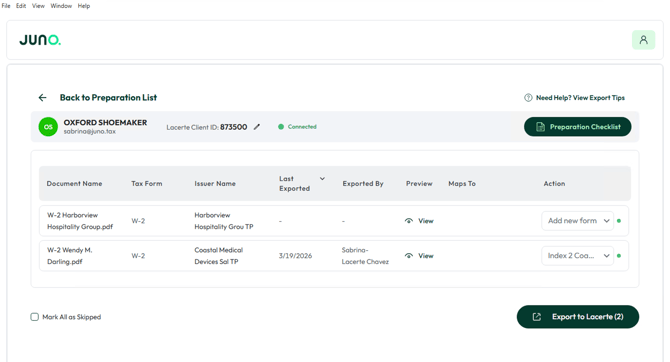Viewport: 670px width, 362px height.
Task: Open the Preparation Checklist
Action: pos(577,127)
